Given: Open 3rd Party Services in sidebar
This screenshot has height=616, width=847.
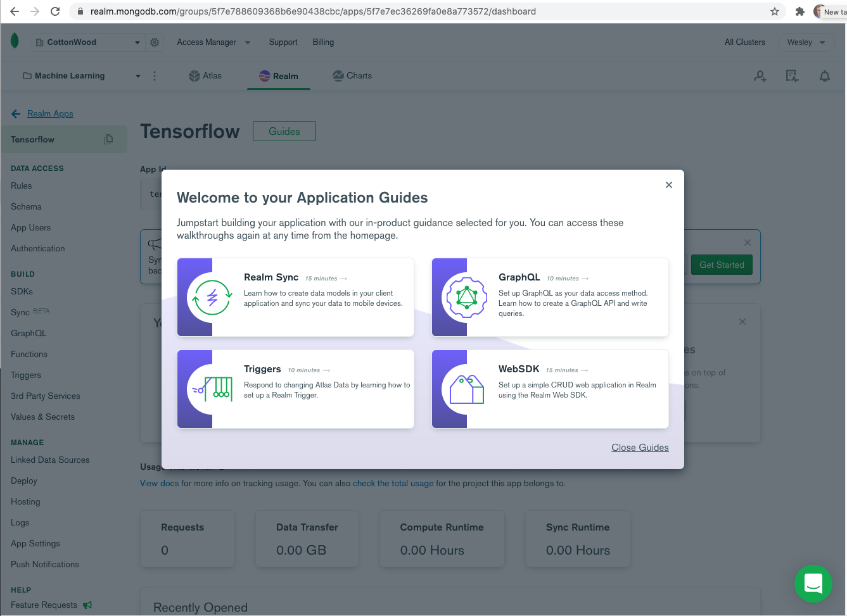Looking at the screenshot, I should point(46,396).
